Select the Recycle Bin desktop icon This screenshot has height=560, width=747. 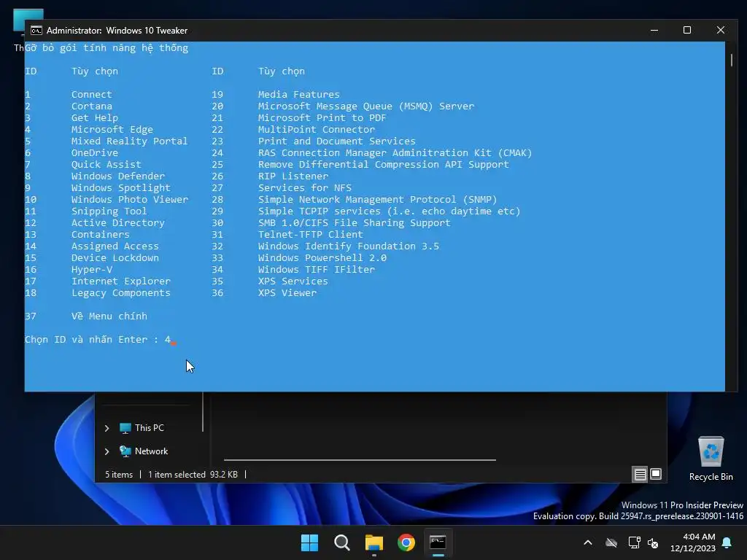tap(711, 459)
